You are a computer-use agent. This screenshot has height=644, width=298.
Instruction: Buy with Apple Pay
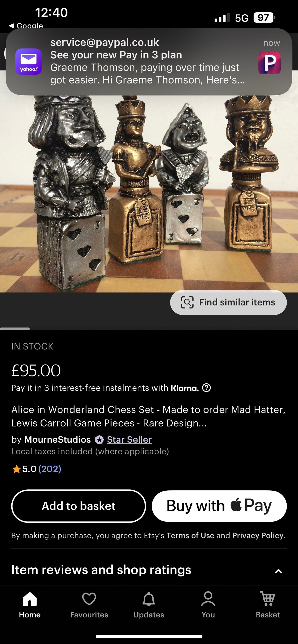[x=219, y=506]
